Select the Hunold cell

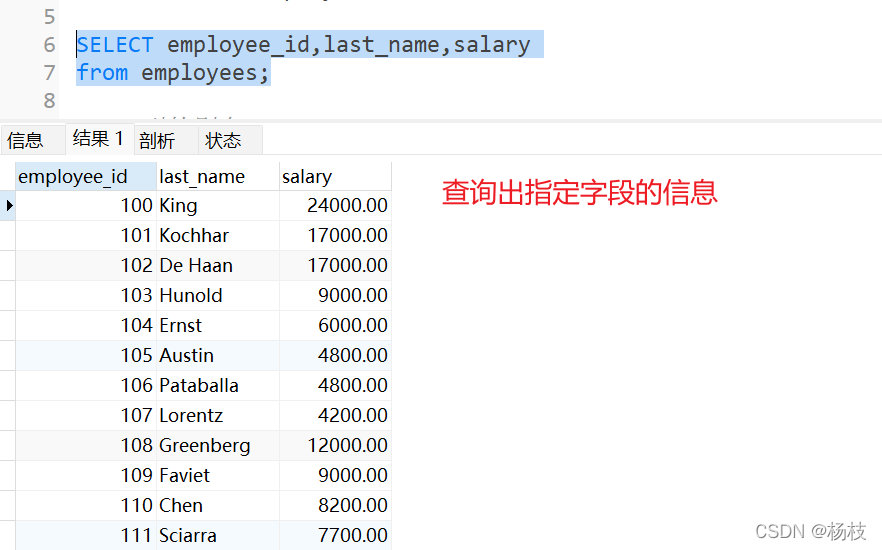point(218,295)
